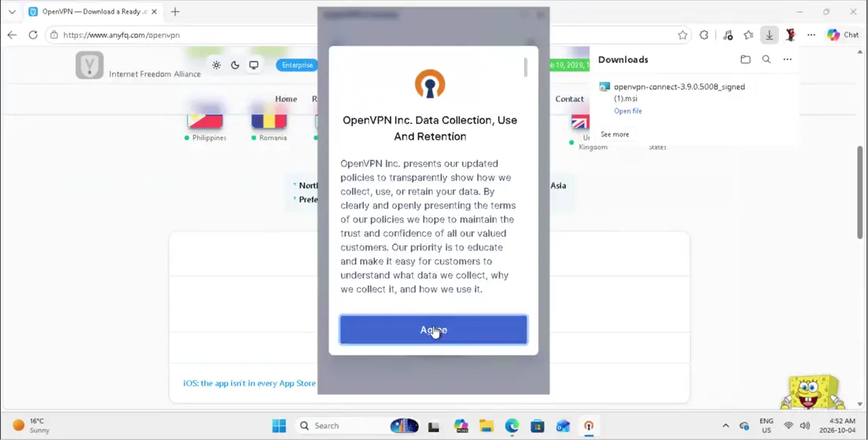Click the OpenVPN dialog scrollbar thumb

click(x=526, y=67)
